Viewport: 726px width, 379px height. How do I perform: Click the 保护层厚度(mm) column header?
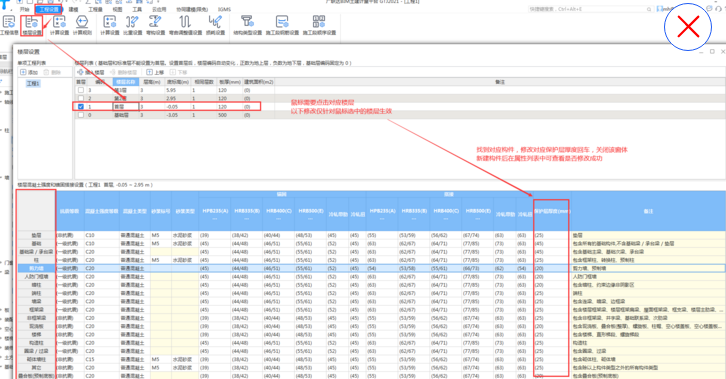pyautogui.click(x=551, y=211)
